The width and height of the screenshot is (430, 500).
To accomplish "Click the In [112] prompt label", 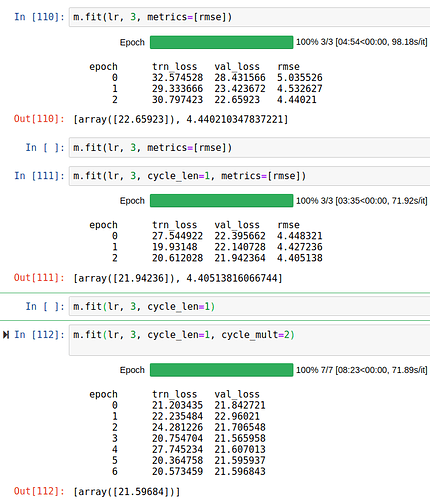I will coord(39,335).
